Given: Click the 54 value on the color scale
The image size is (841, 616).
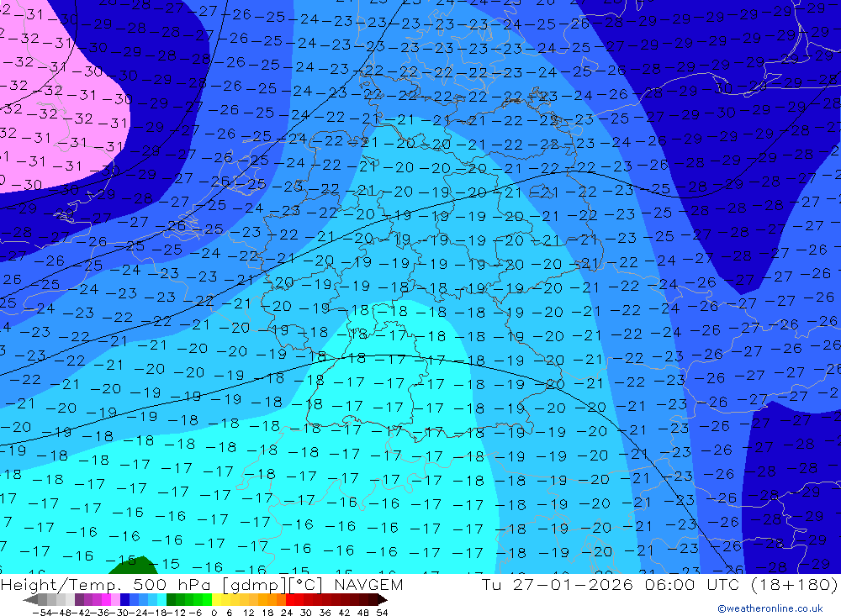Looking at the screenshot, I should (x=382, y=613).
